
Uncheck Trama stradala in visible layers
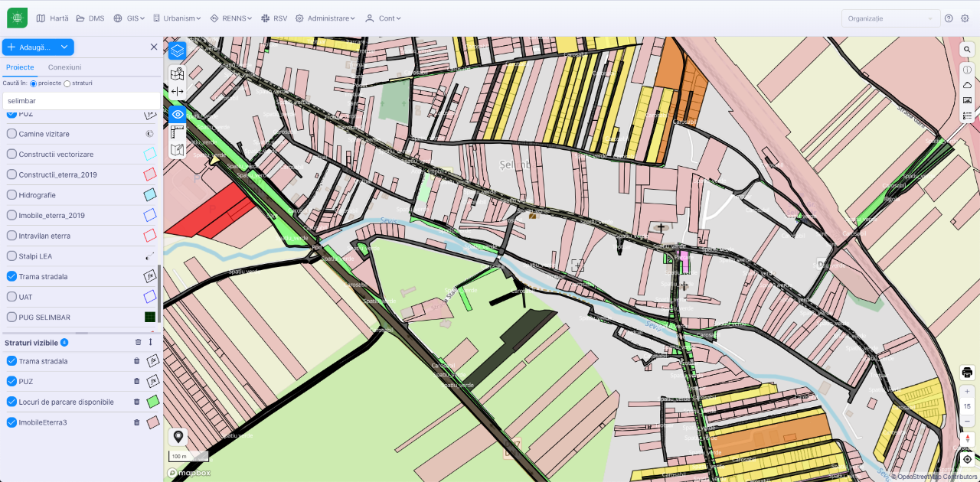point(11,361)
